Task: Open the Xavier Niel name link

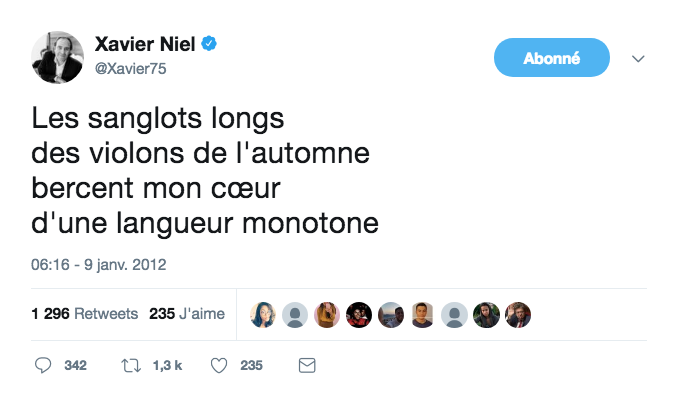Action: click(147, 44)
